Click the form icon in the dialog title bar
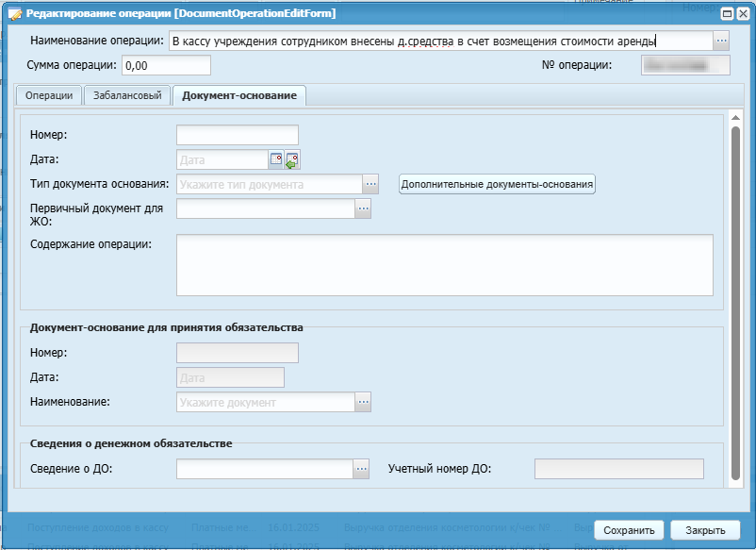This screenshot has height=550, width=756. pos(14,13)
